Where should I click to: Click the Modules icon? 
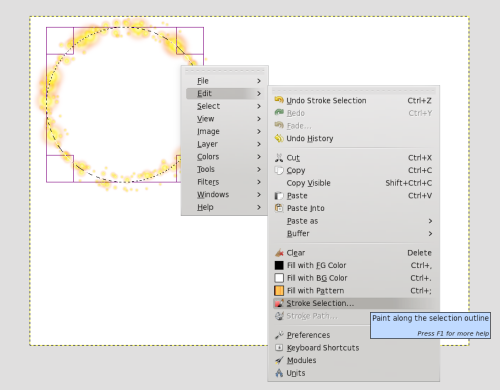coord(279,360)
